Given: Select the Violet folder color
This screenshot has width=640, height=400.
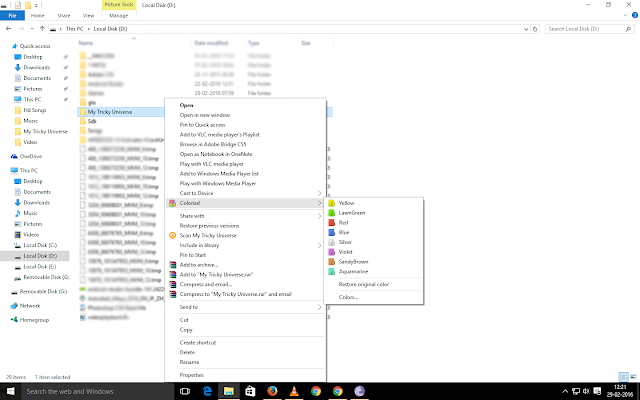Looking at the screenshot, I should pos(373,252).
